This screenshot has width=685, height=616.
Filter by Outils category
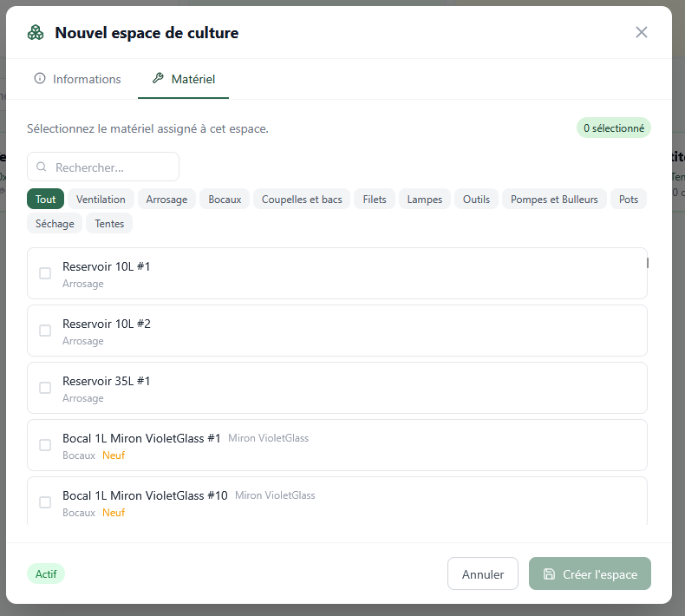[x=476, y=199]
